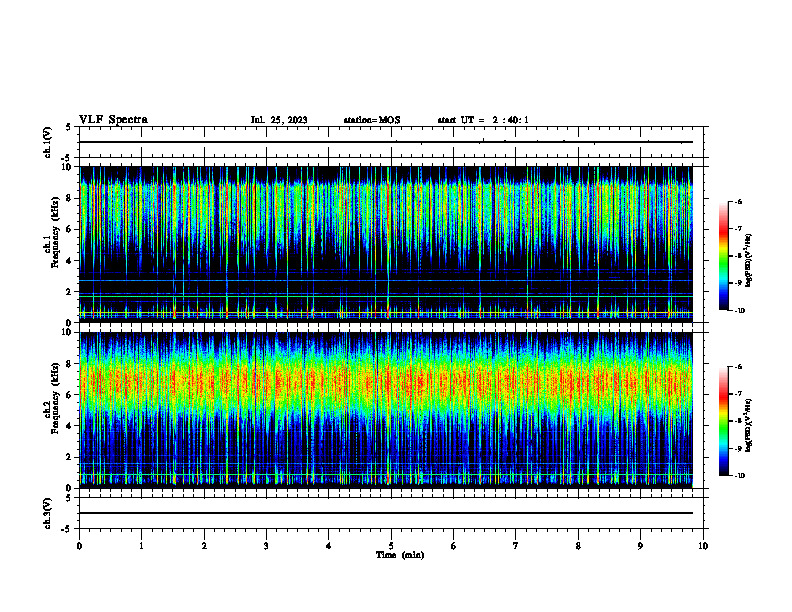Viewport: 792px width, 612px height.
Task: Click the ch.2 spectrogram color bar
Action: coord(724,421)
